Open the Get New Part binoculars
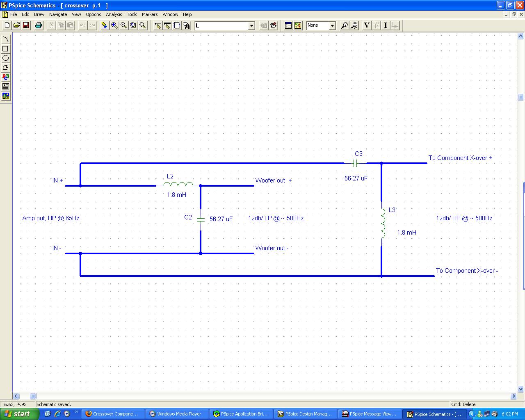525x420 pixels. 187,25
